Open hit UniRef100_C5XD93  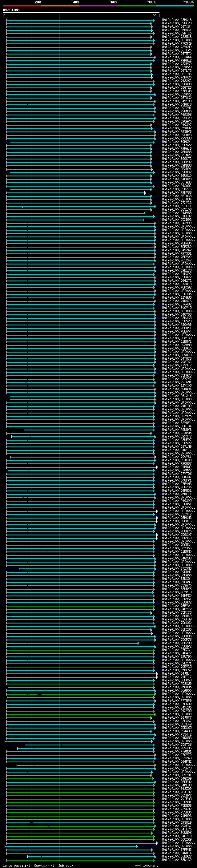(176, 220)
